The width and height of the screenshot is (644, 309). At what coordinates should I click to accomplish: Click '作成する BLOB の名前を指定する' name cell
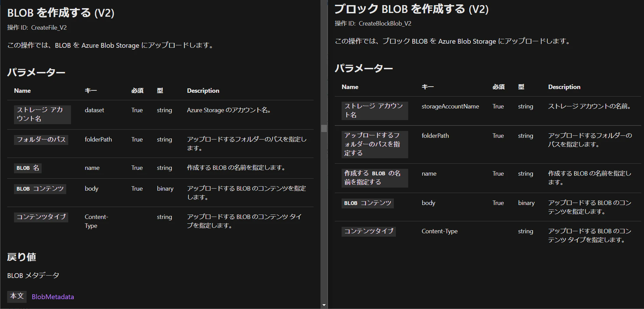(375, 178)
